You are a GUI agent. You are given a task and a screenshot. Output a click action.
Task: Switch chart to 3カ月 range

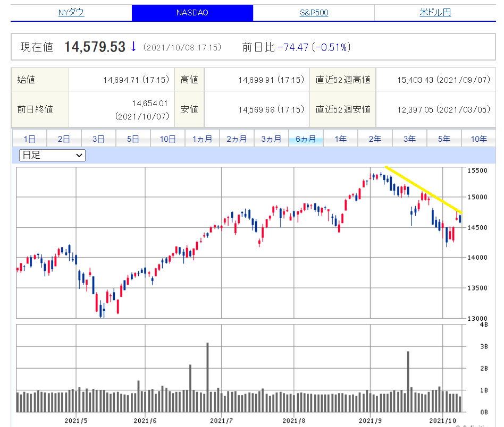coord(271,139)
